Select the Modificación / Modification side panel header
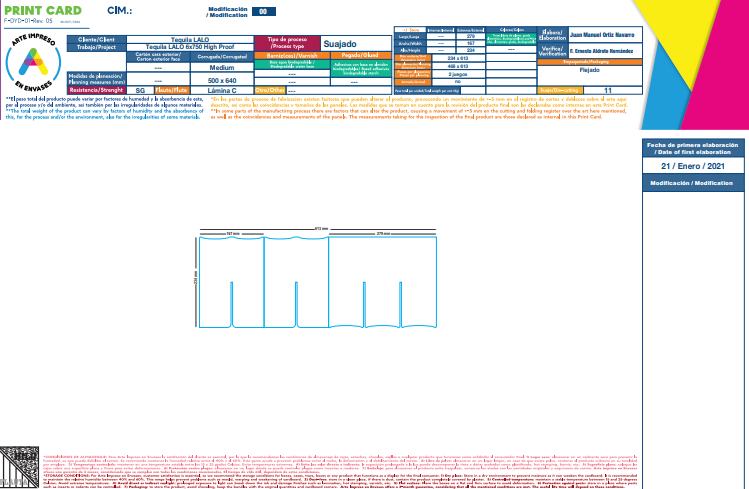This screenshot has height=489, width=749. (x=692, y=183)
